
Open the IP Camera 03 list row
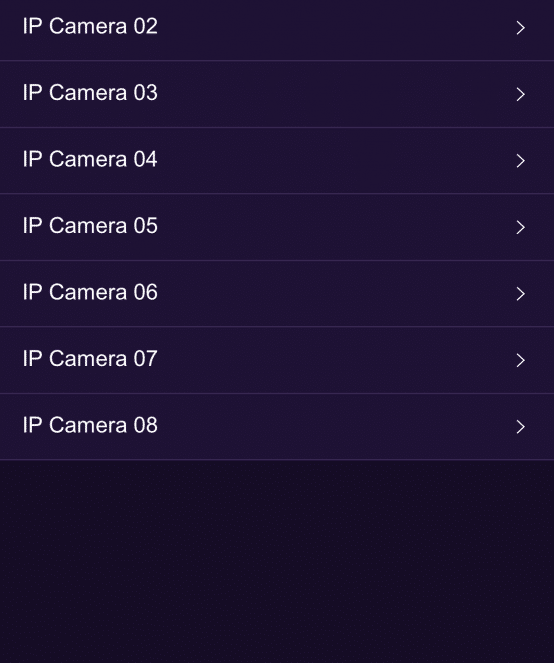[277, 94]
